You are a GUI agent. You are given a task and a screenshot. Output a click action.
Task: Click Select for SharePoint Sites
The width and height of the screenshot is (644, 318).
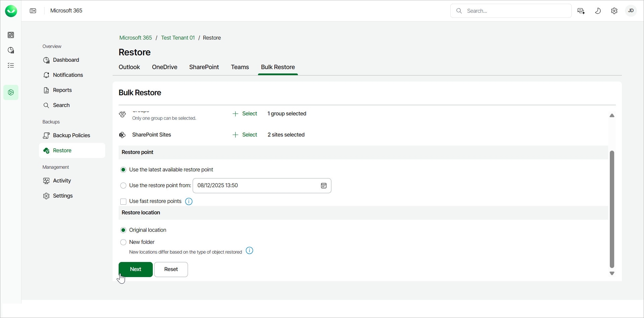point(245,135)
